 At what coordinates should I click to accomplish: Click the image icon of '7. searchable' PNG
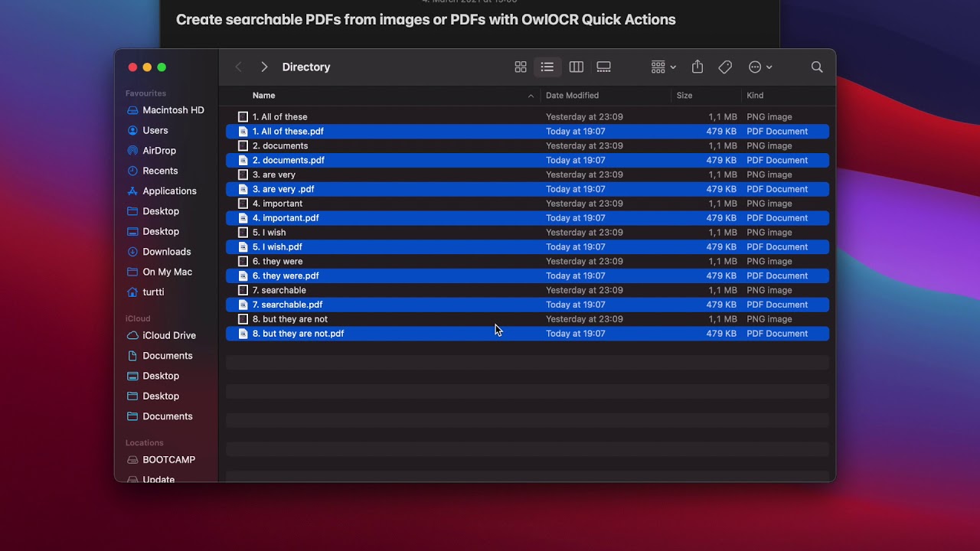[243, 291]
